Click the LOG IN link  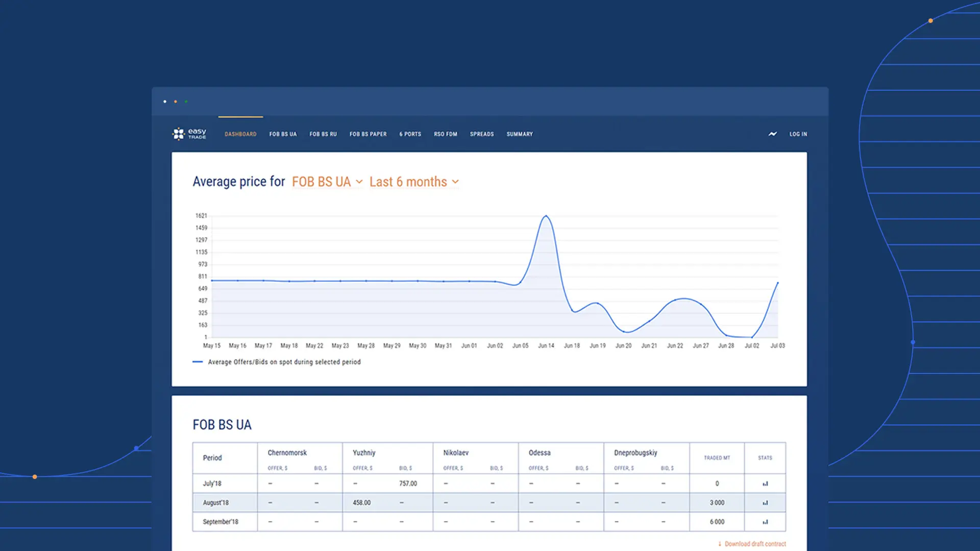pos(798,134)
